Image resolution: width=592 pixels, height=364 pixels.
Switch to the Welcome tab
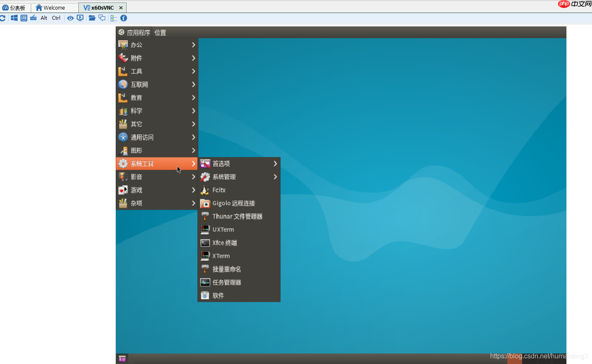click(x=54, y=7)
